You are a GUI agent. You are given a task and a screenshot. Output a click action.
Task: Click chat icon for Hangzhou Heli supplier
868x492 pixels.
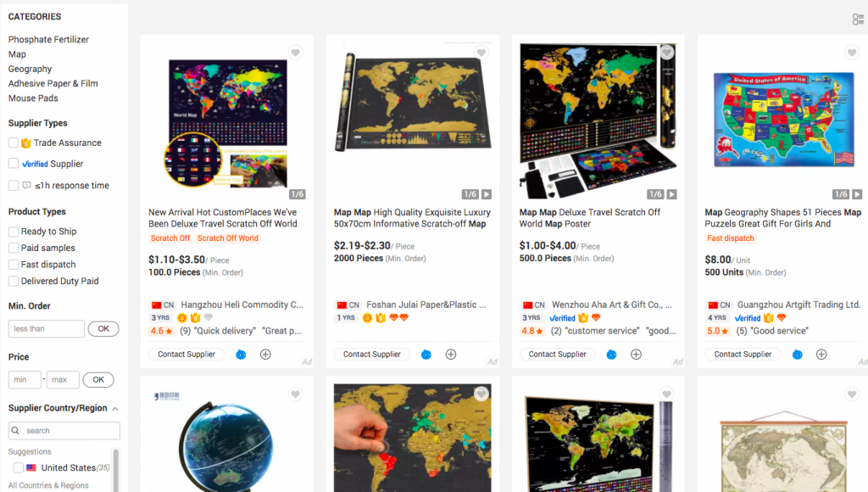click(x=241, y=355)
